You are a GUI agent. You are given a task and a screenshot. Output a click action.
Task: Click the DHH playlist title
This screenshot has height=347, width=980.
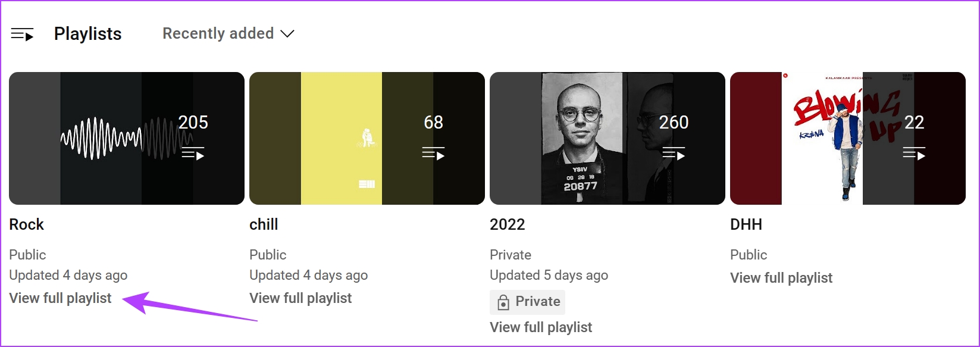746,224
